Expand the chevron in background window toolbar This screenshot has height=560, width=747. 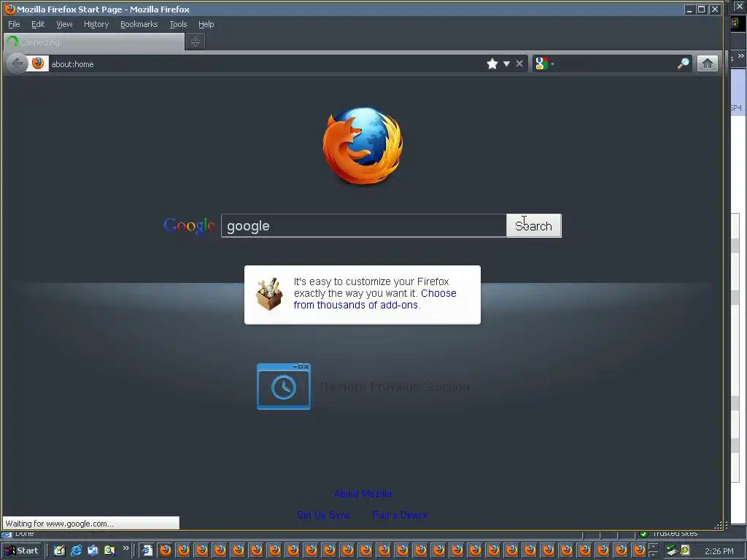741,56
